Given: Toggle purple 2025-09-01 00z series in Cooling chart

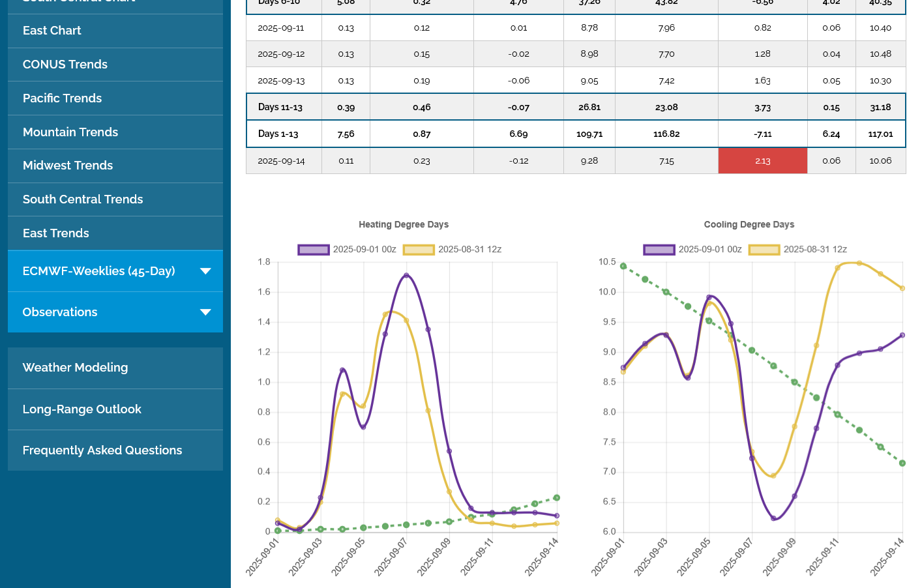Looking at the screenshot, I should (659, 250).
